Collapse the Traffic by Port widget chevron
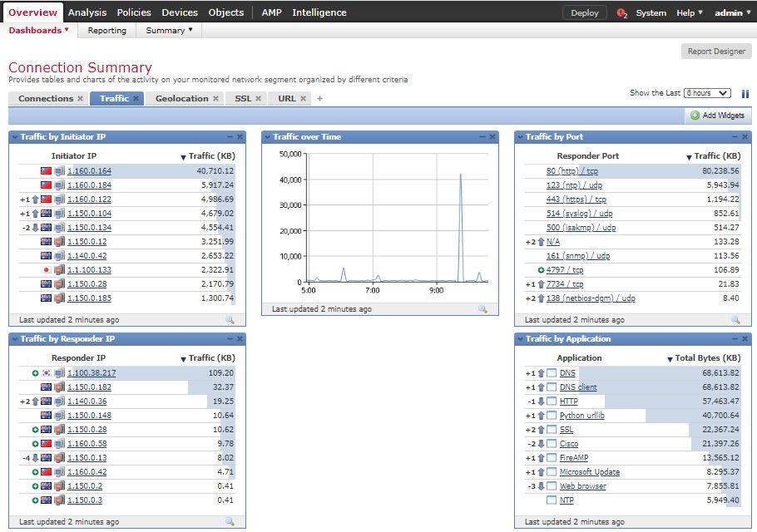This screenshot has width=757, height=532. point(521,137)
